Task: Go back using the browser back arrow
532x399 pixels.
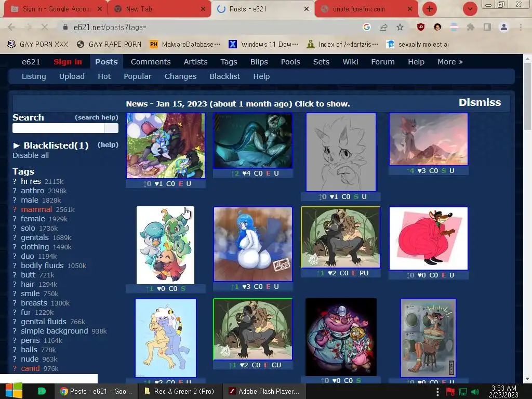Action: click(11, 27)
